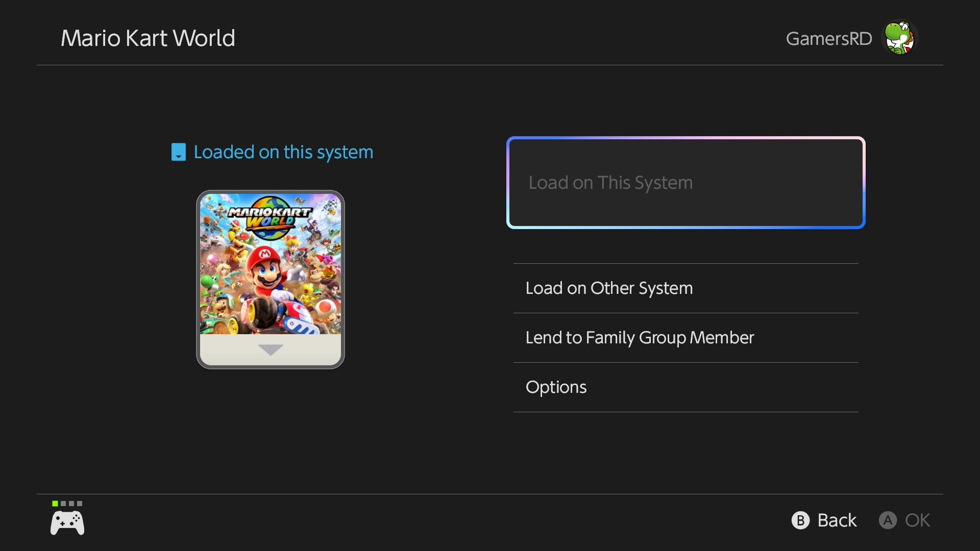Image resolution: width=980 pixels, height=551 pixels.
Task: Click the controller icon at bottom left
Action: (67, 523)
